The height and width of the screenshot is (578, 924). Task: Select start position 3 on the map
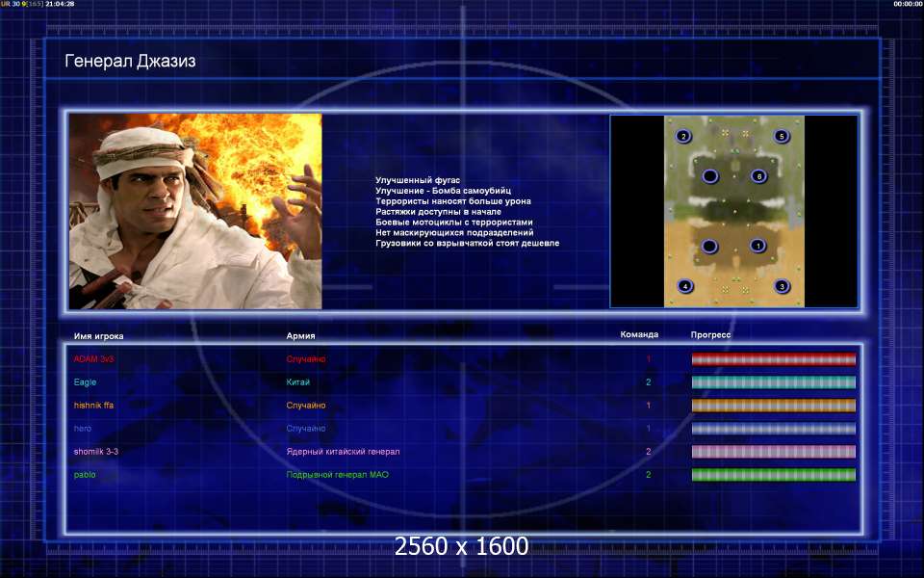point(782,286)
